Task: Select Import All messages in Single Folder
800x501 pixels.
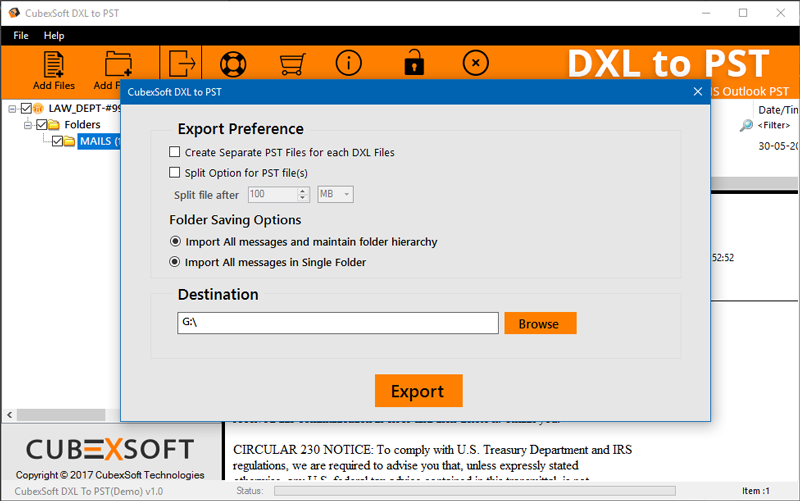Action: point(174,262)
